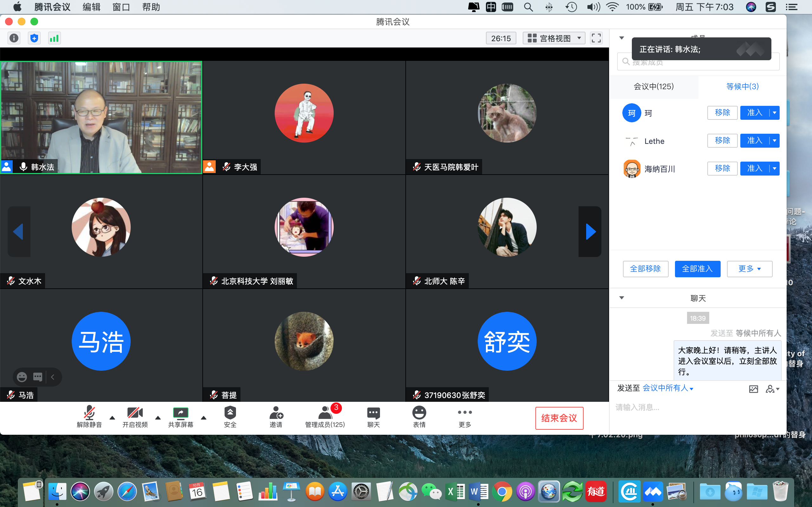812x507 pixels.
Task: Click the send-image icon in chat
Action: 753,389
